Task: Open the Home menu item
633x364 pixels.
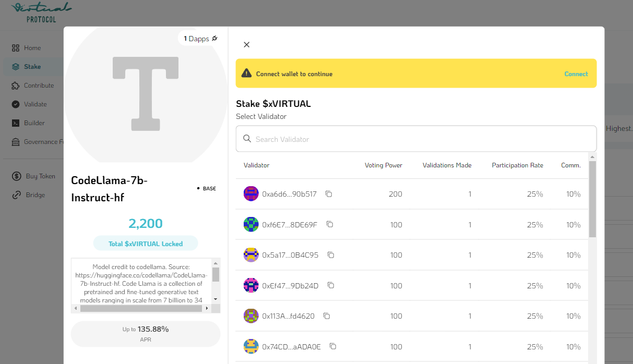Action: point(33,48)
